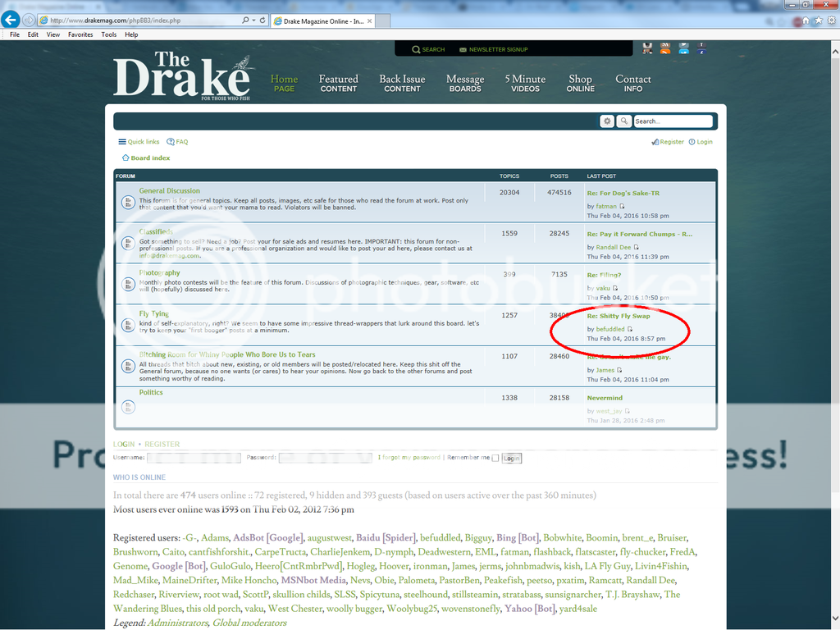Click the Login submit button
Screen dimensions: 840x630
pos(511,459)
